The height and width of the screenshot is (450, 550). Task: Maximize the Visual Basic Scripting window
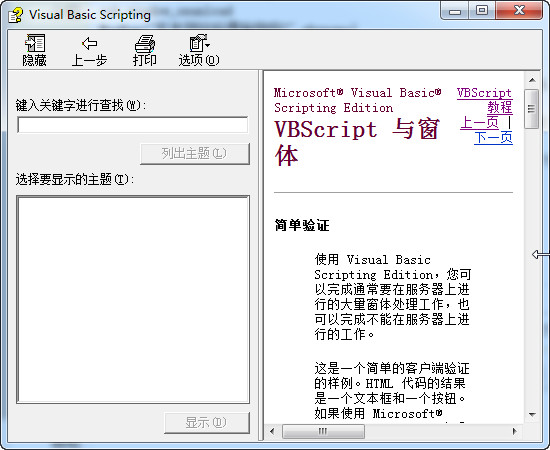coord(482,10)
